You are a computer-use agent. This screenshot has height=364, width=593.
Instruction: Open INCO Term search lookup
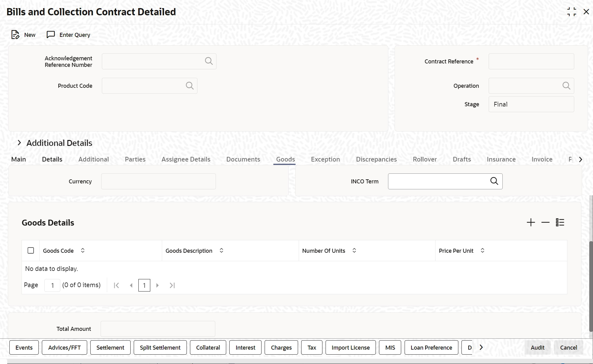point(494,181)
